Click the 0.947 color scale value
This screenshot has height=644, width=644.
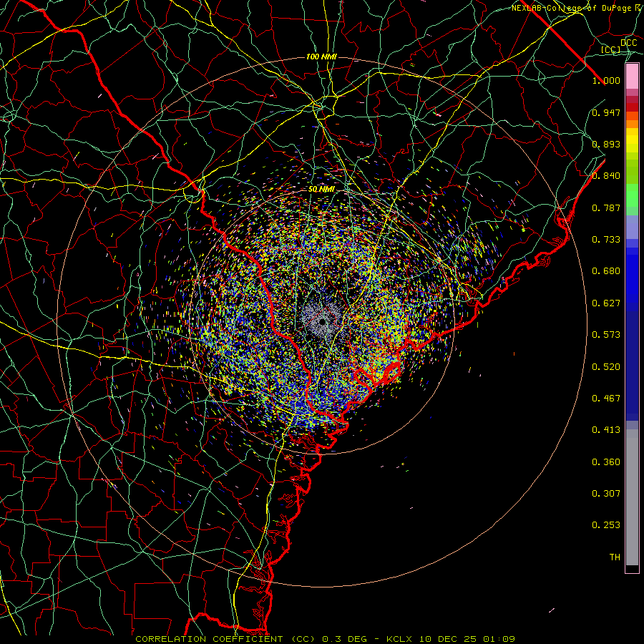point(606,112)
